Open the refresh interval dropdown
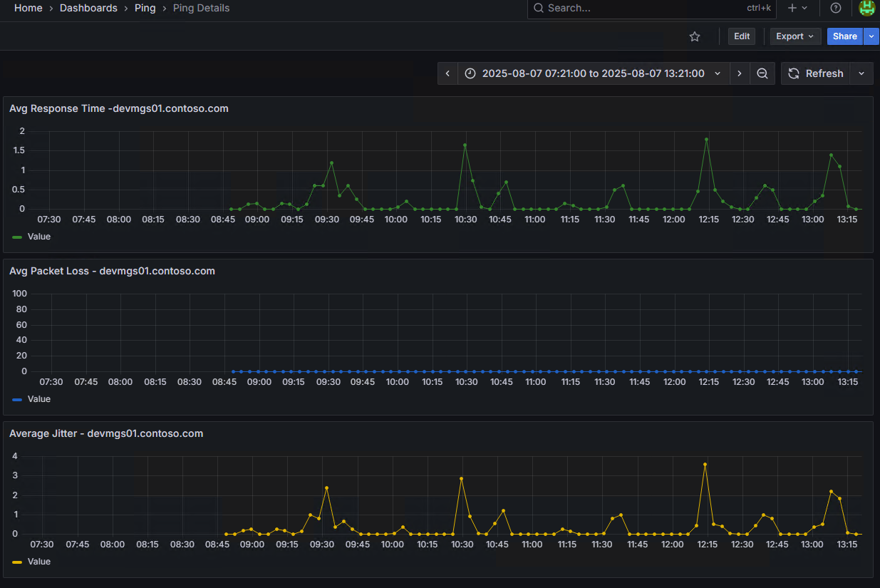 tap(862, 73)
